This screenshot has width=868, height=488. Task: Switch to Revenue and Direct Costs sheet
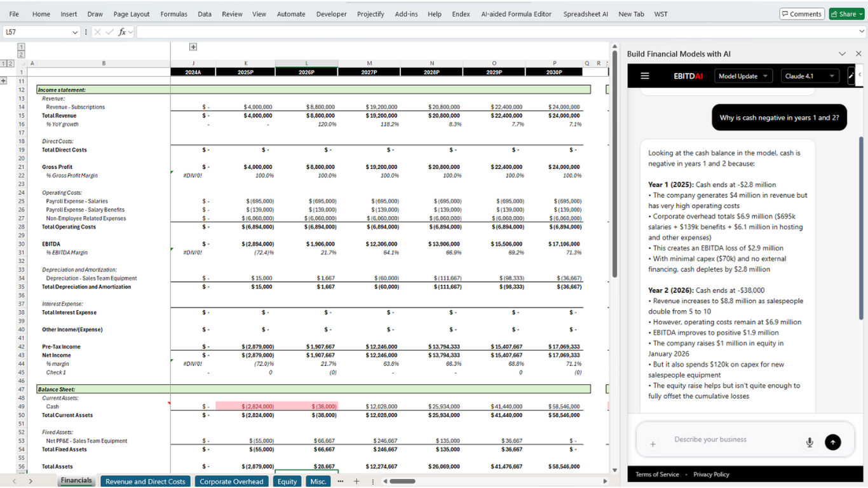pyautogui.click(x=146, y=482)
